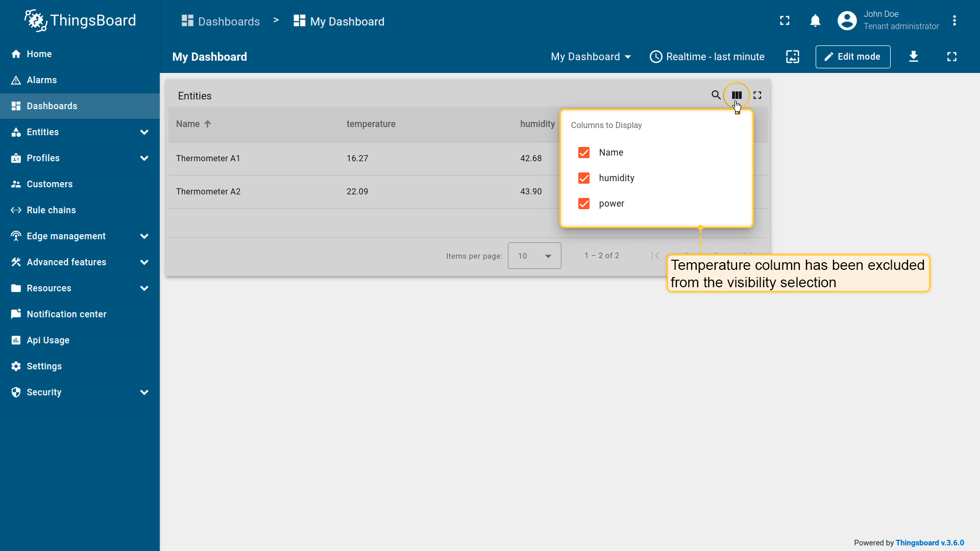The image size is (980, 551).
Task: Click the columns to display icon
Action: coord(737,95)
